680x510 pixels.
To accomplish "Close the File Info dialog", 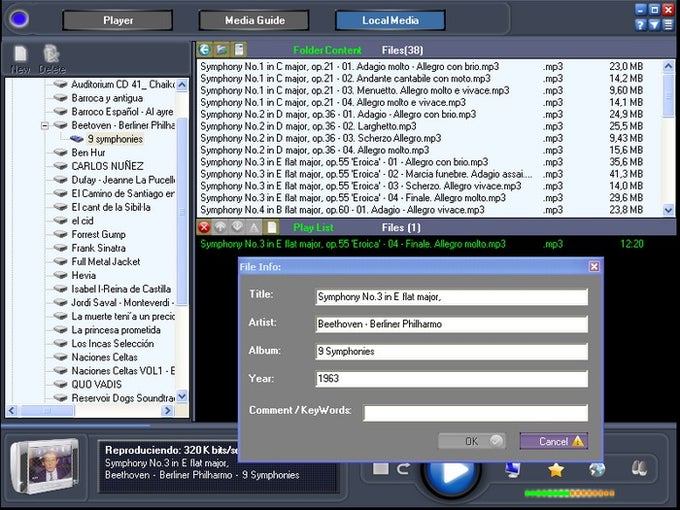I will (594, 266).
